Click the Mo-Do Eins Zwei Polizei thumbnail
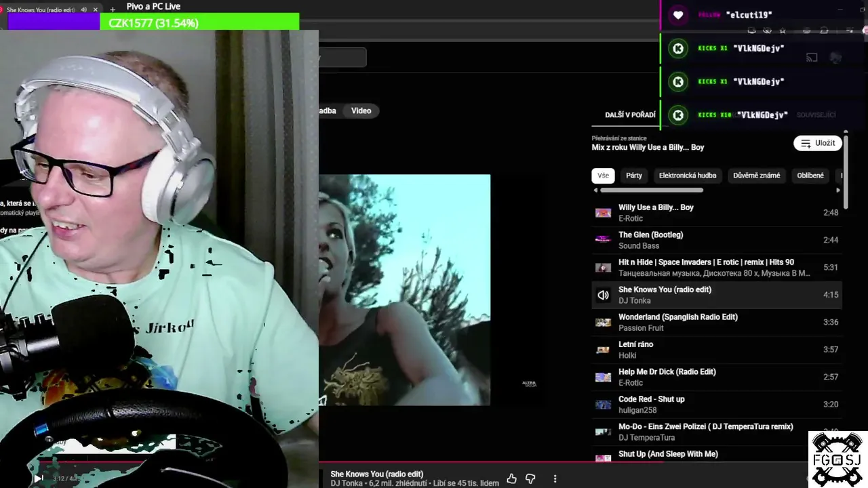This screenshot has width=868, height=488. 603,432
